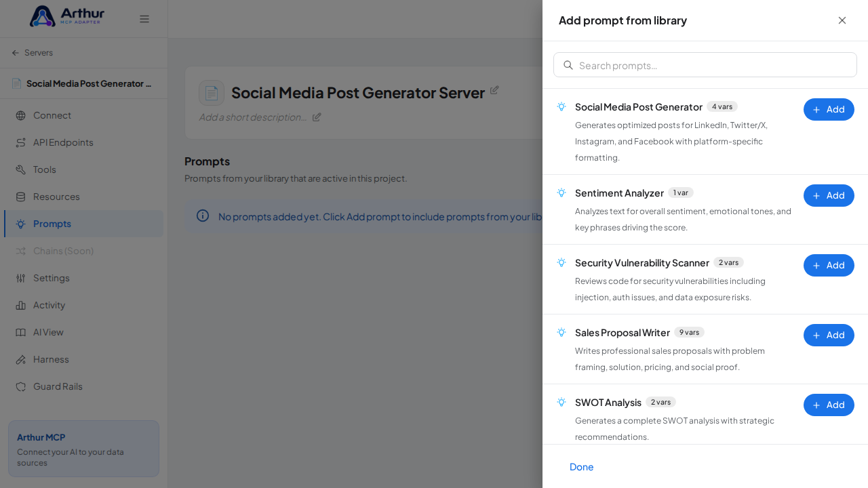Click the Social Media Post Generator server name in sidebar
Image resolution: width=868 pixels, height=488 pixels.
89,83
